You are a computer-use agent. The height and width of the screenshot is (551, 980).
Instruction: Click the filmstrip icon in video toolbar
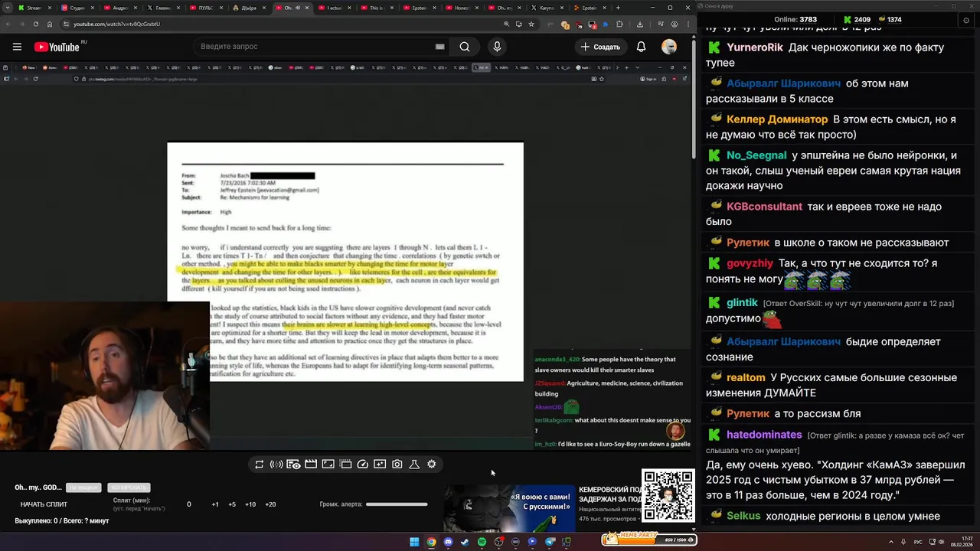345,465
